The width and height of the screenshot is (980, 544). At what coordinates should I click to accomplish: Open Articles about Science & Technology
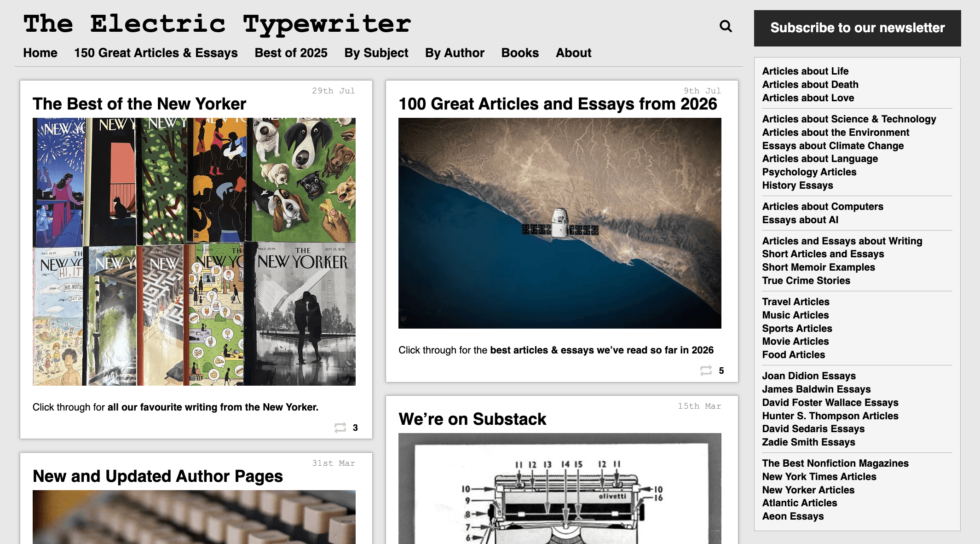(849, 119)
